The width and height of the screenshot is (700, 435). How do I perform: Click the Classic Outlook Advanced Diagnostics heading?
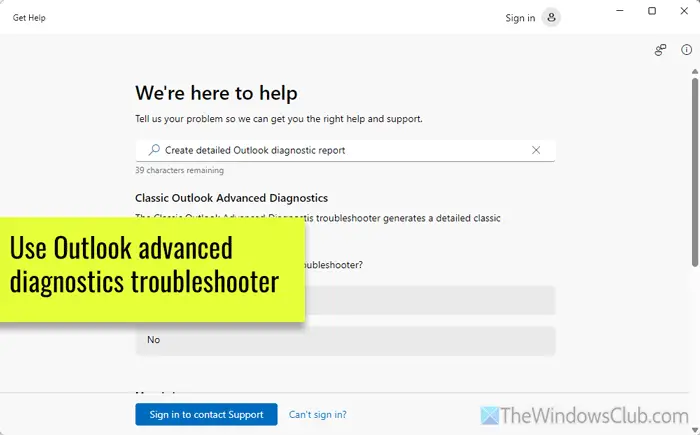pyautogui.click(x=231, y=198)
